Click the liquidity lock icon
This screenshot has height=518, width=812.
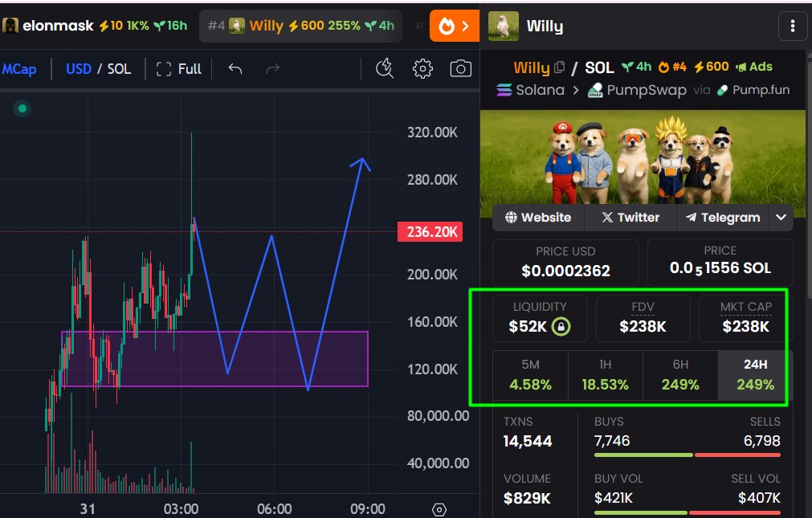(561, 326)
